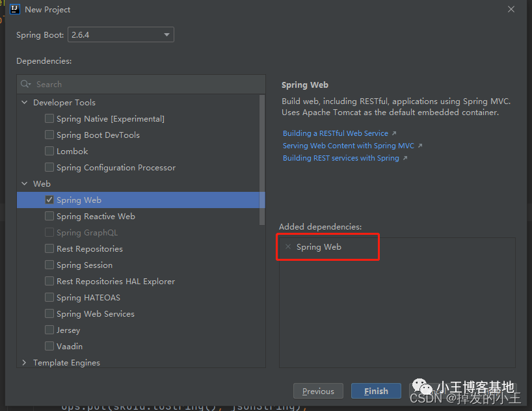Select Spring Web in added dependencies

click(x=319, y=247)
